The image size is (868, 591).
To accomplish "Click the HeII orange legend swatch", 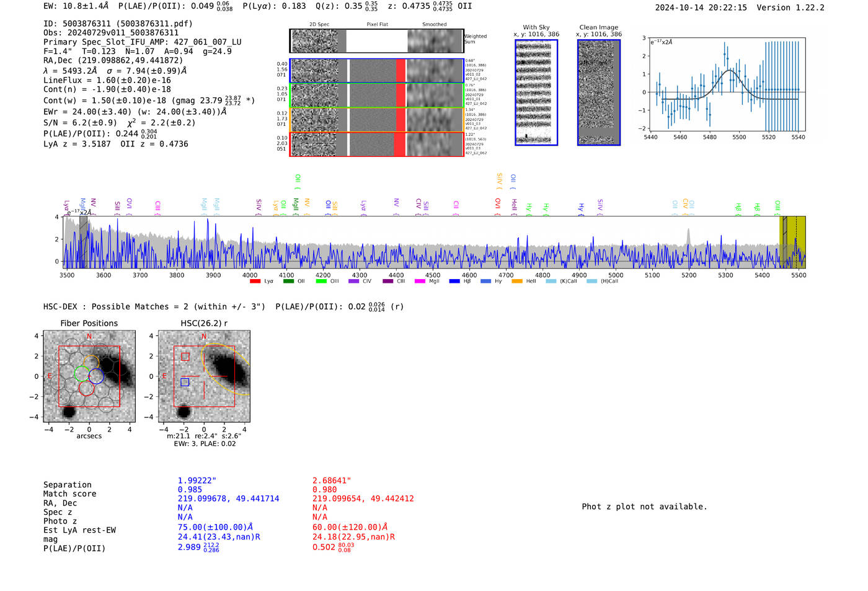I will pyautogui.click(x=517, y=282).
